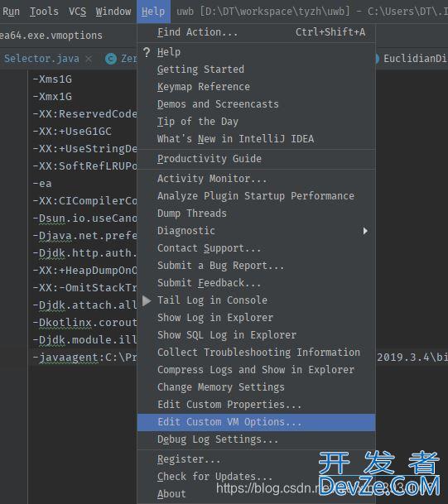Click the play icon beside Tail Log in Console

pos(147,301)
